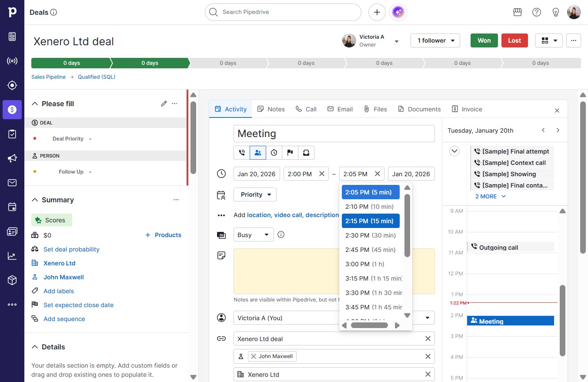The image size is (588, 382).
Task: Select the Deadline clock activity type
Action: click(x=274, y=153)
